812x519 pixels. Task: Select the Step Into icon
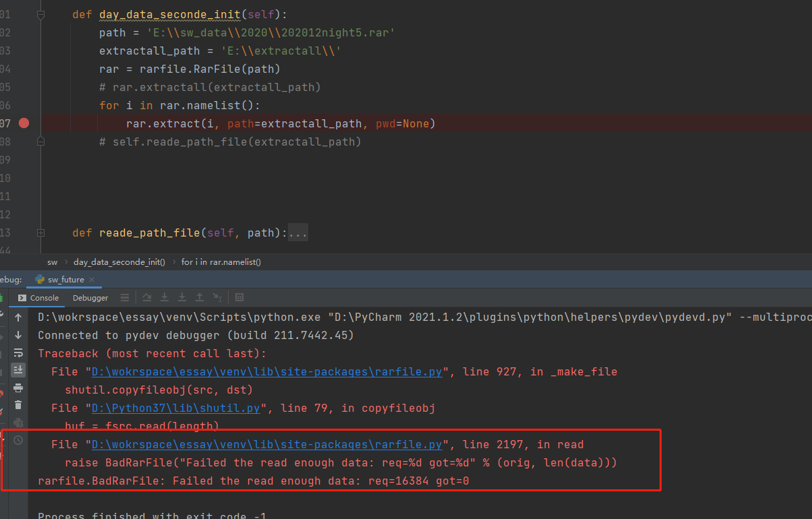(165, 297)
